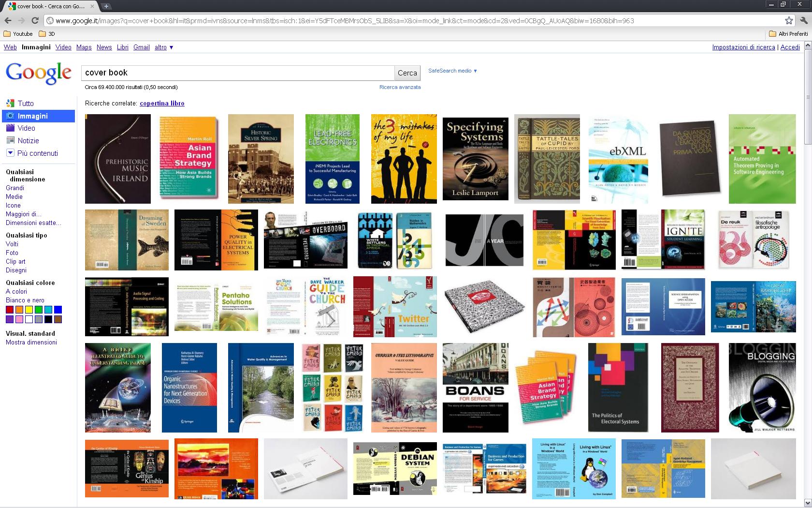The width and height of the screenshot is (812, 508).
Task: Expand the altro menu in top bar
Action: point(164,47)
